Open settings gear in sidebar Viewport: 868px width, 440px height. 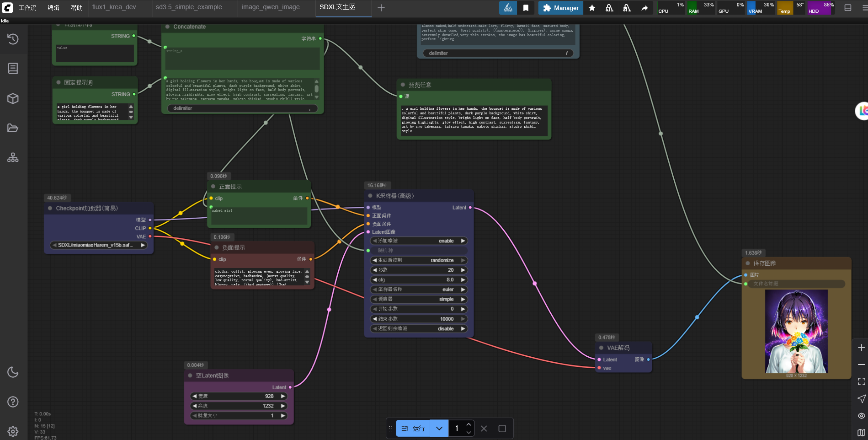coord(13,431)
